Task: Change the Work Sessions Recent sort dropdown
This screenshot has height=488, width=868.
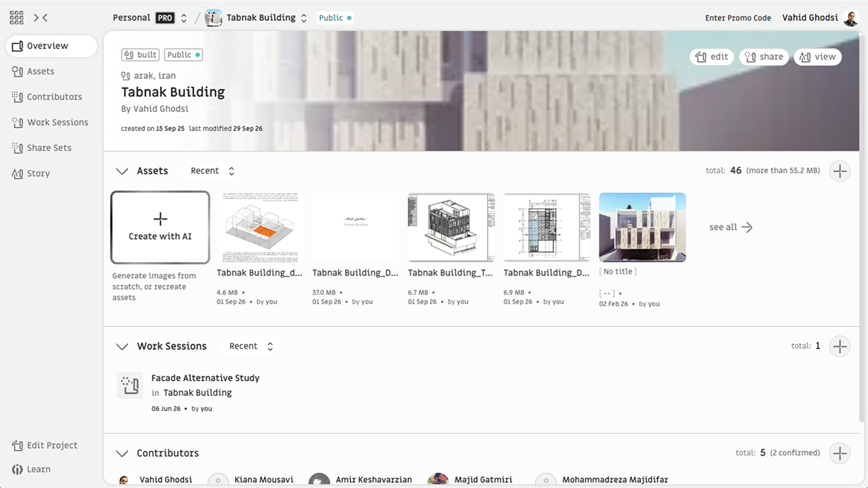Action: click(x=251, y=346)
